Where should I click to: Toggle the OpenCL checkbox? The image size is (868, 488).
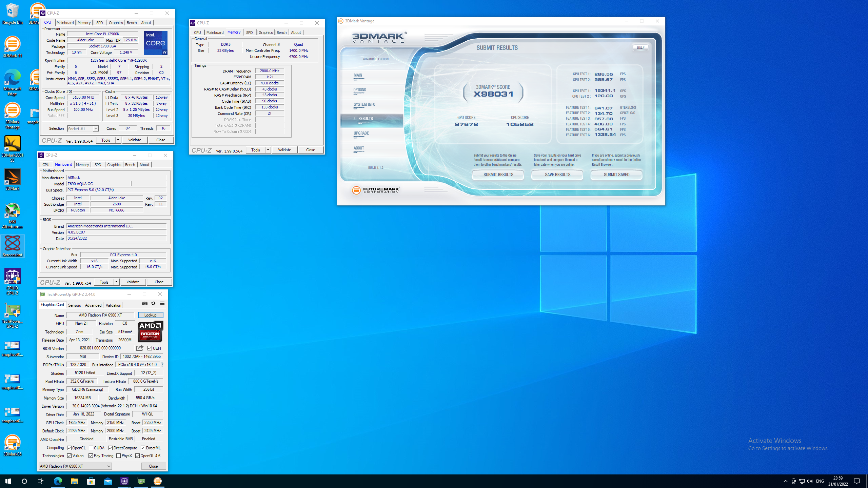(69, 448)
